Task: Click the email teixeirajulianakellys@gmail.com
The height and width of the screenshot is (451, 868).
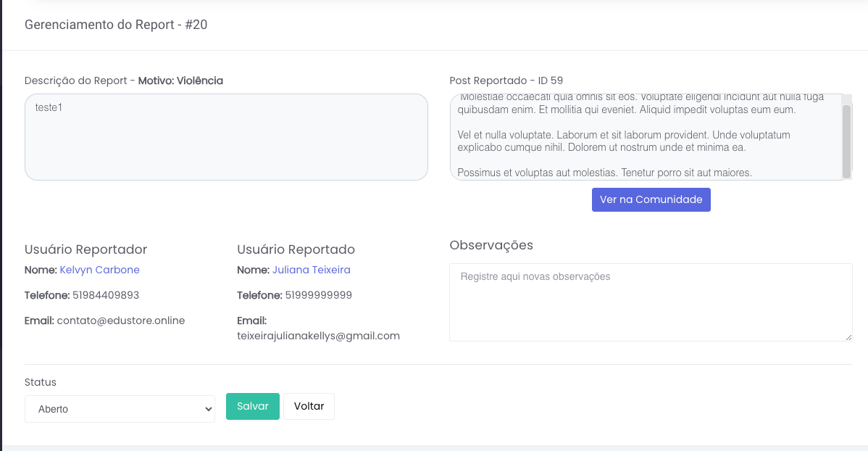Action: point(318,336)
